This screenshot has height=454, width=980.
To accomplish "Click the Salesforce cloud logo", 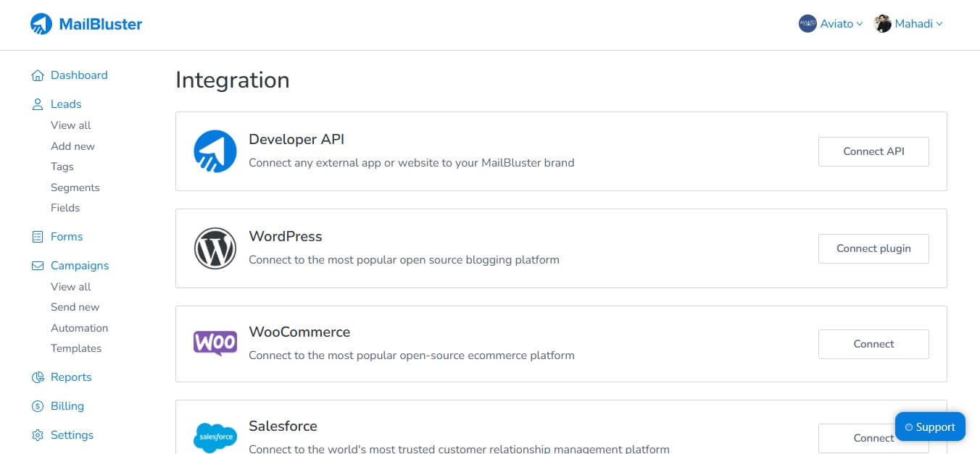I will pyautogui.click(x=215, y=434).
